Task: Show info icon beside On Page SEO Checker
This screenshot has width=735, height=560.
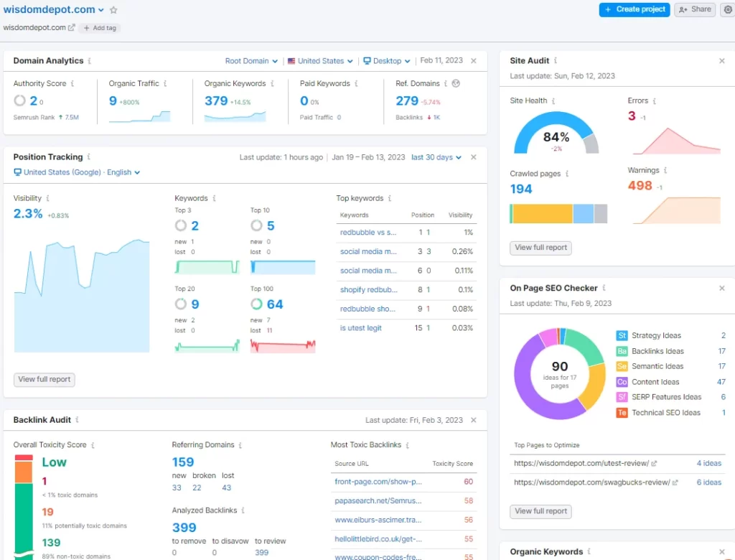Action: point(604,288)
